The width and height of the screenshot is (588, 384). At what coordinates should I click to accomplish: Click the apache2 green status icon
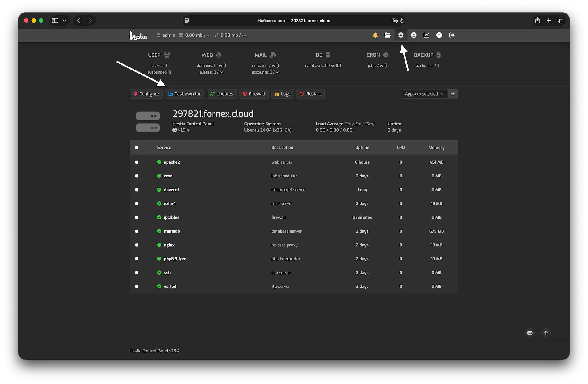pos(159,162)
